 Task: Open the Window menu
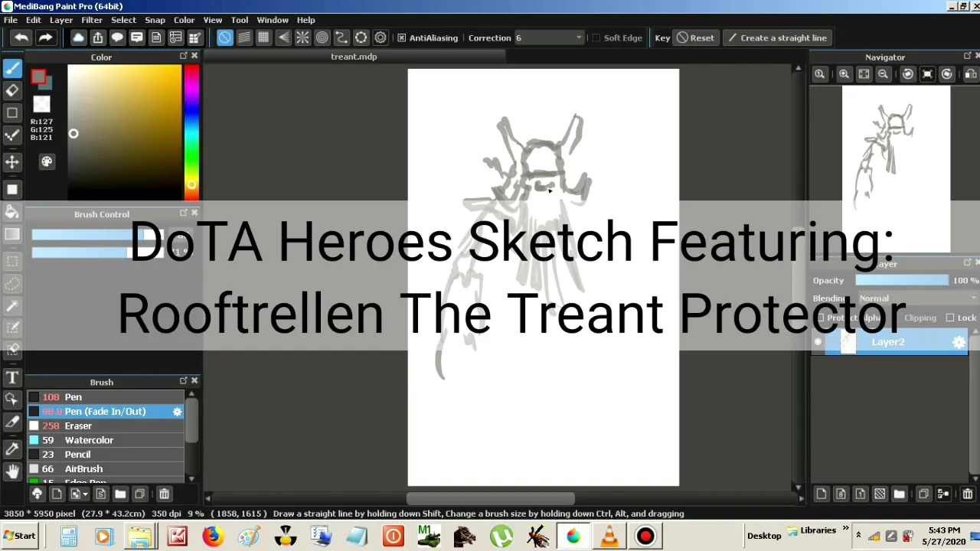273,20
